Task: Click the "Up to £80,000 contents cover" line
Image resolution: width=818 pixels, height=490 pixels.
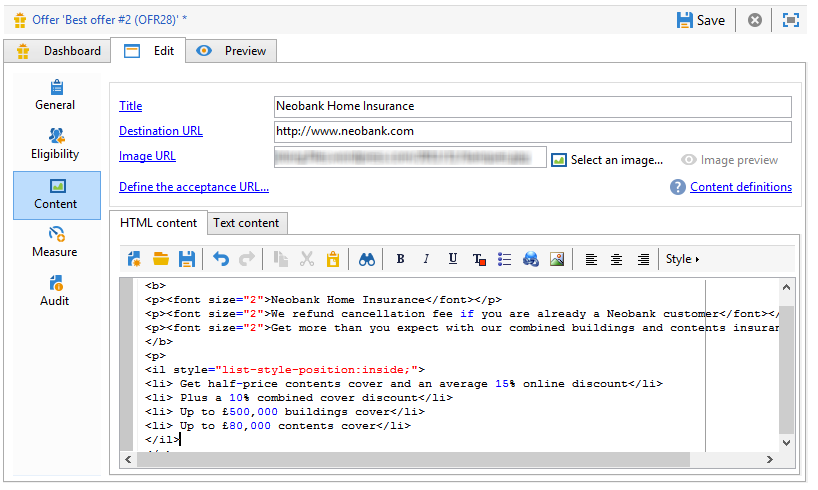Action: (278, 426)
